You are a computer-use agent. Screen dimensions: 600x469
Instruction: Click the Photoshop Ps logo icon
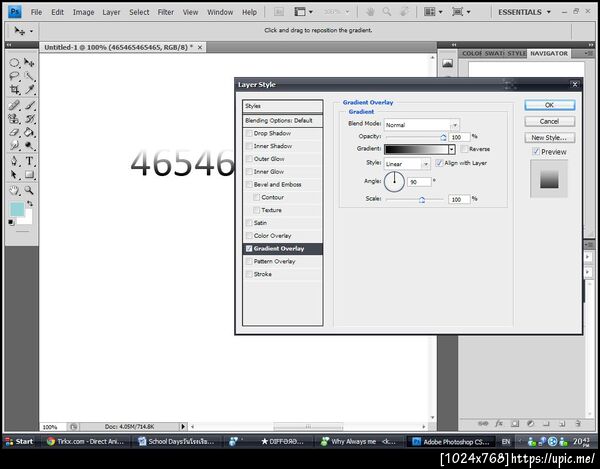[x=15, y=12]
